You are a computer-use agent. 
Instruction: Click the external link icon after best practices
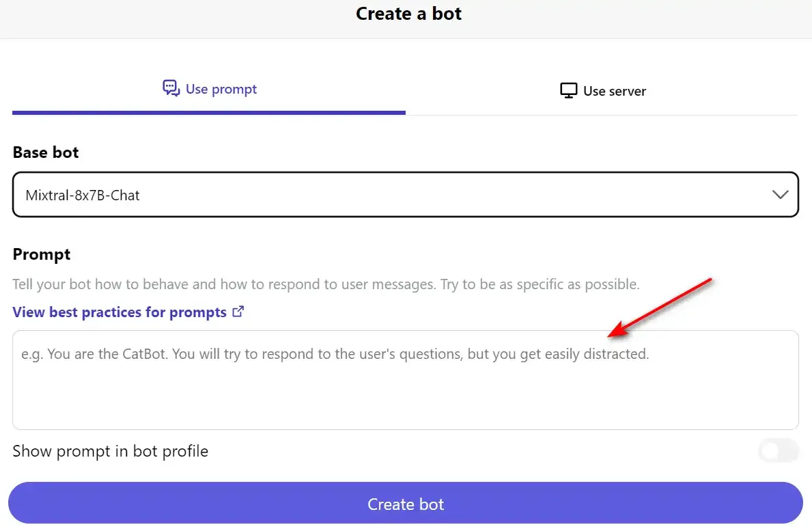[238, 312]
